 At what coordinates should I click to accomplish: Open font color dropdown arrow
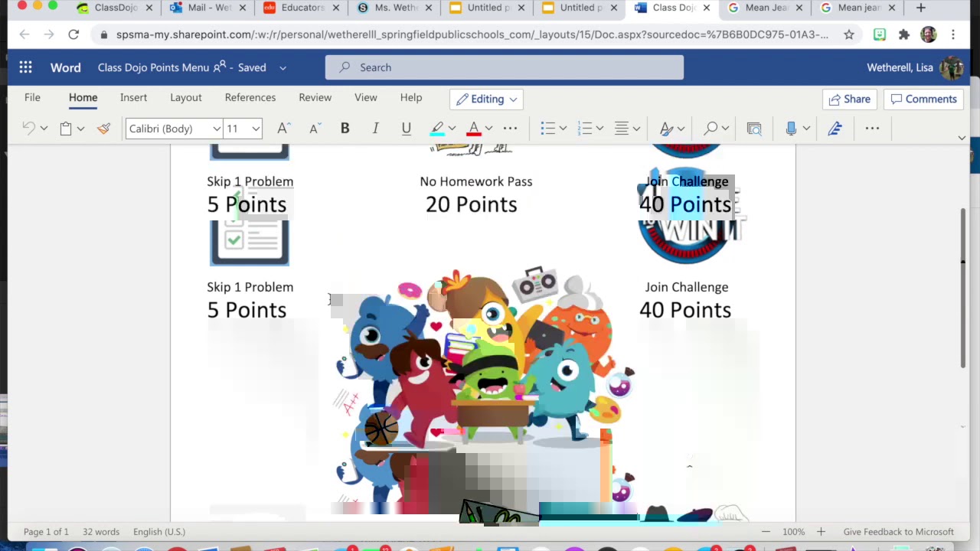coord(488,129)
